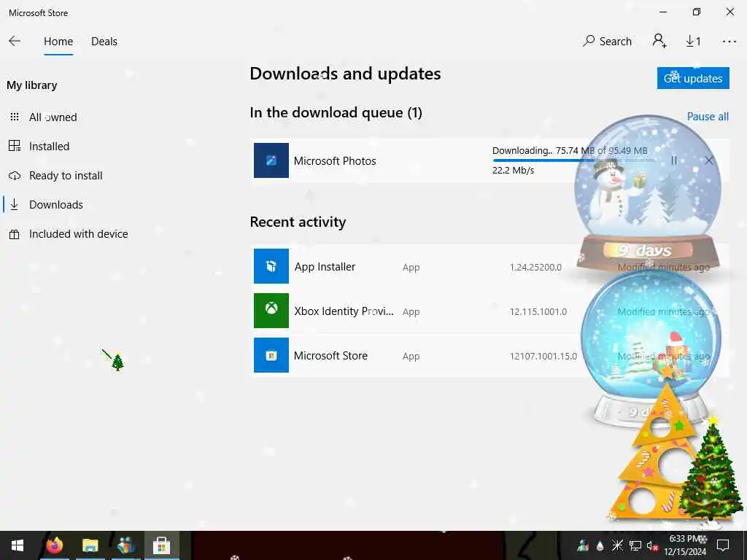747x560 pixels.
Task: Click the Installed list icon
Action: [x=15, y=146]
